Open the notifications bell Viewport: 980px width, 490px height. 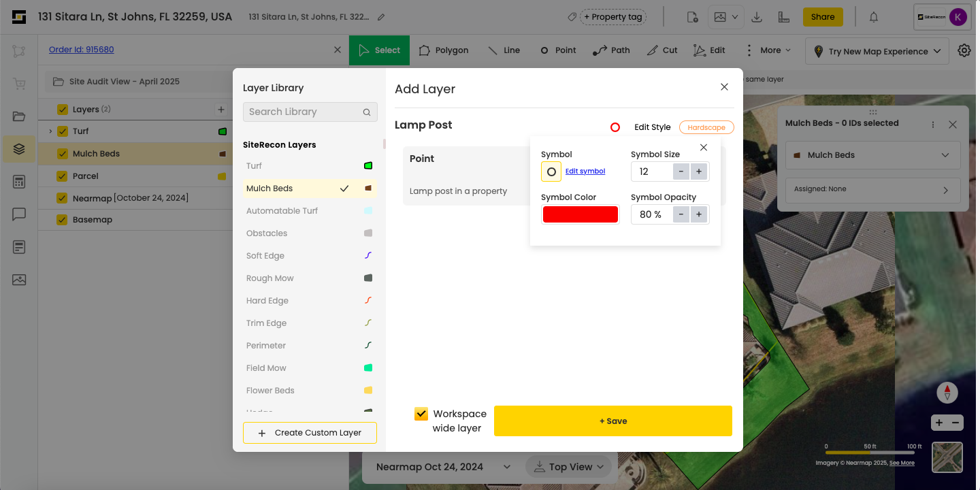pyautogui.click(x=874, y=17)
